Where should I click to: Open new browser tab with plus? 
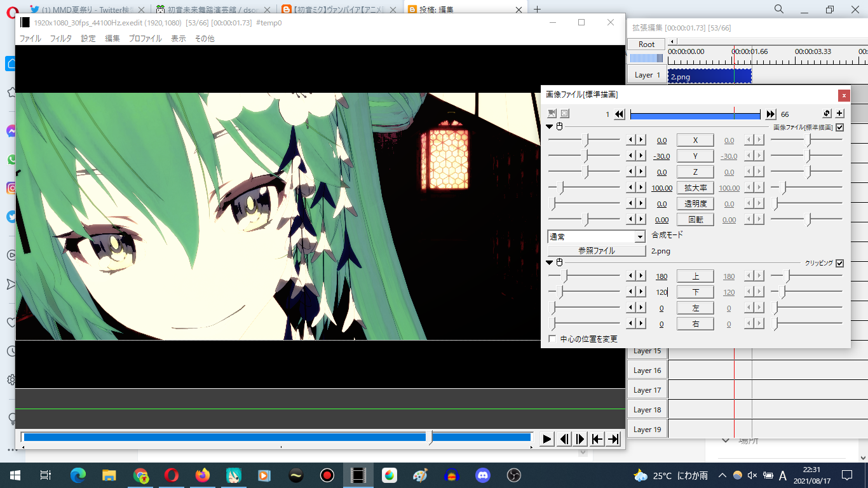pyautogui.click(x=537, y=9)
